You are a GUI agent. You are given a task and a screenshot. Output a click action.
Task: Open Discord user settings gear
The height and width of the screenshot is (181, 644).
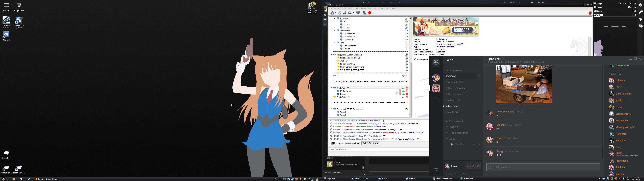click(x=478, y=166)
